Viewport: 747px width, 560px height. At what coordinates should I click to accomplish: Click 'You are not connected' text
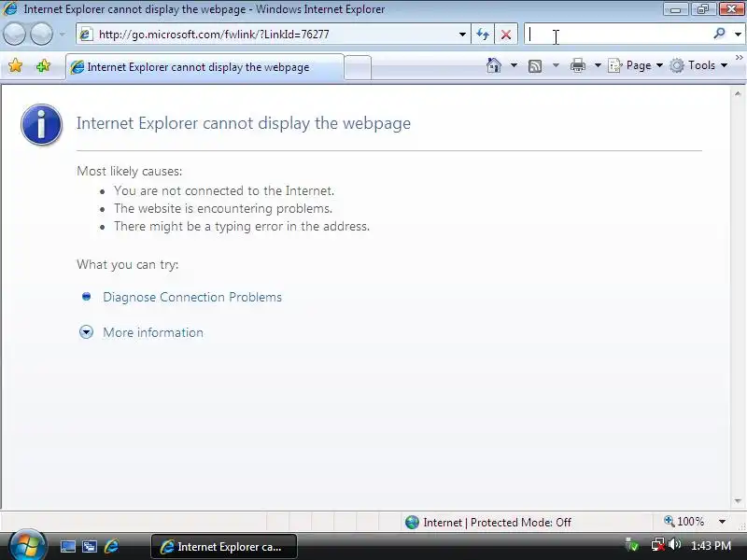coord(224,190)
